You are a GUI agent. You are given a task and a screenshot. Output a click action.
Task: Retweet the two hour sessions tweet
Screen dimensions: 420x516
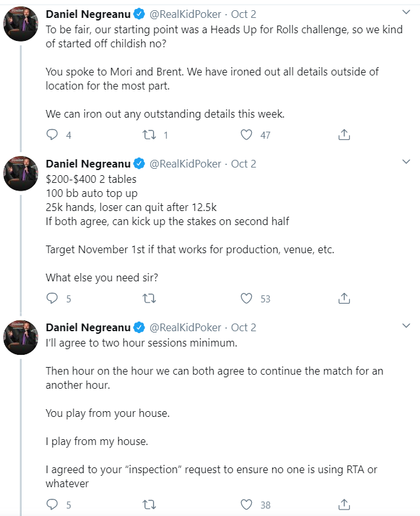pos(149,505)
